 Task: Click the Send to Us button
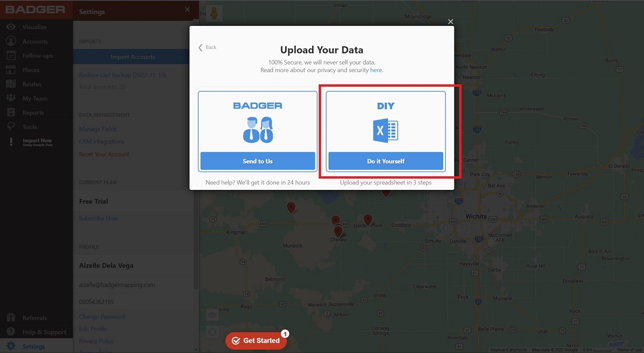pos(258,161)
